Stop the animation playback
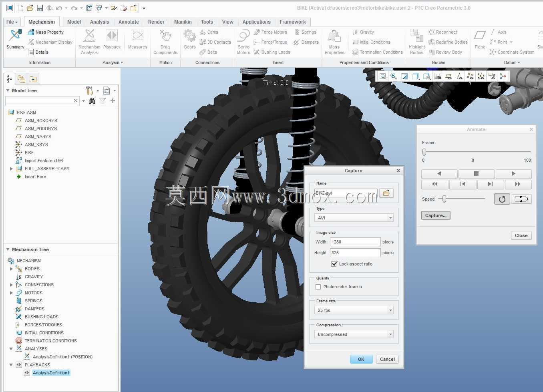Image resolution: width=543 pixels, height=392 pixels. coord(476,173)
